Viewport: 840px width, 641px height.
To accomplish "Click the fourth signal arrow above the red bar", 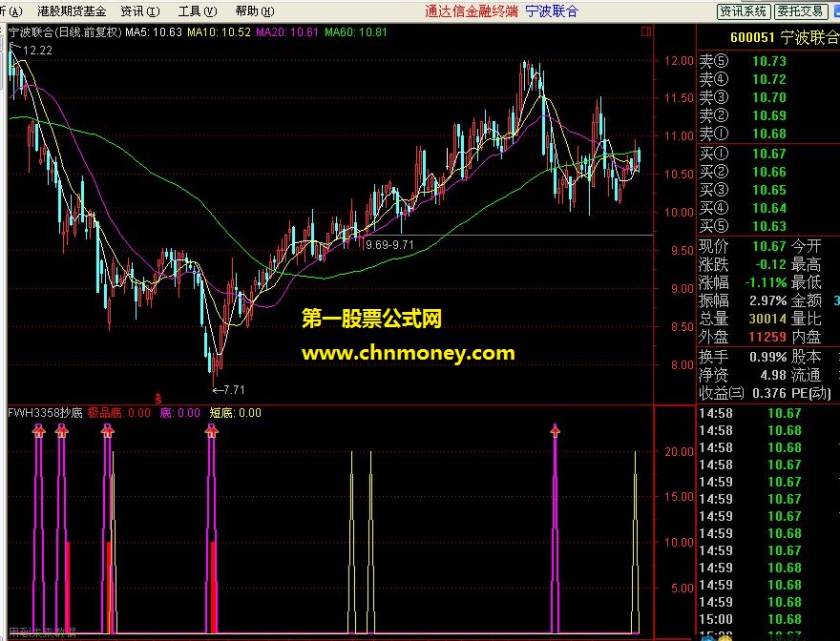I will point(212,430).
